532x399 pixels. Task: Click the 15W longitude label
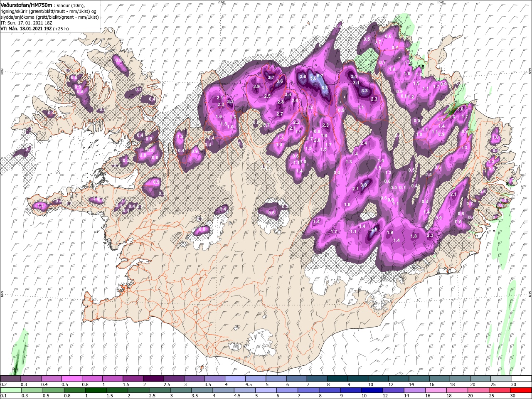(x=440, y=2)
